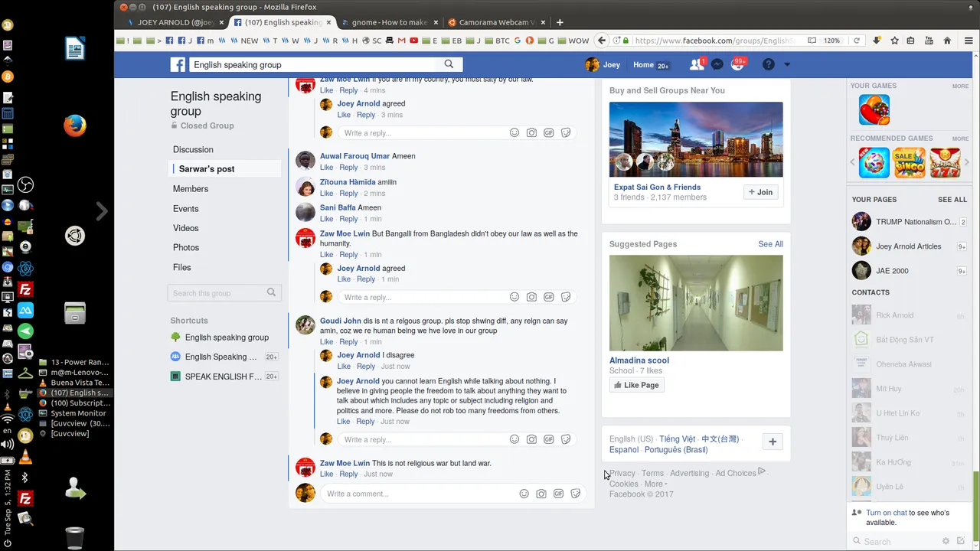Click chat Search field at bottom right
The image size is (980, 551).
[x=896, y=541]
